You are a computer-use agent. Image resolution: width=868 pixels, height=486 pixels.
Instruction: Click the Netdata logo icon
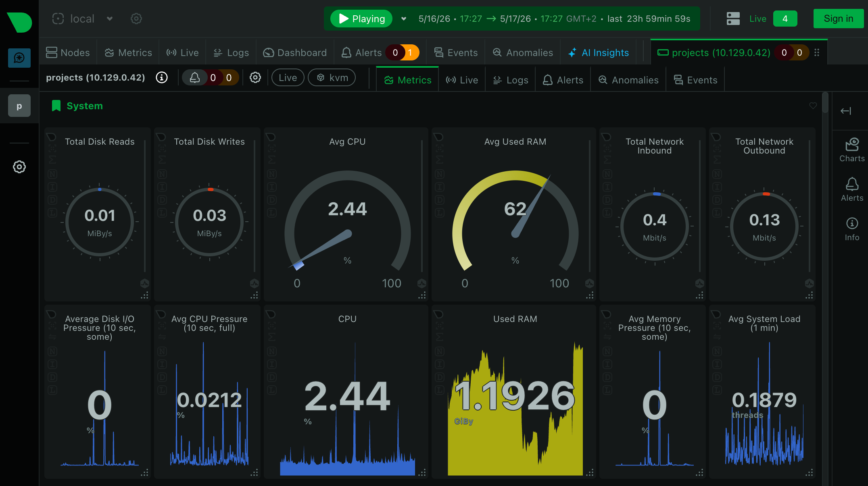point(19,22)
